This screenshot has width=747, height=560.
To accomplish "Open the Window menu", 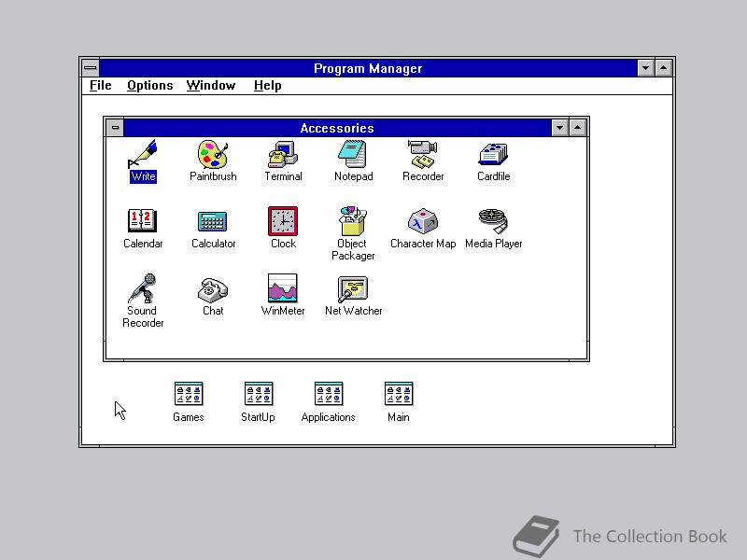I will [x=211, y=86].
